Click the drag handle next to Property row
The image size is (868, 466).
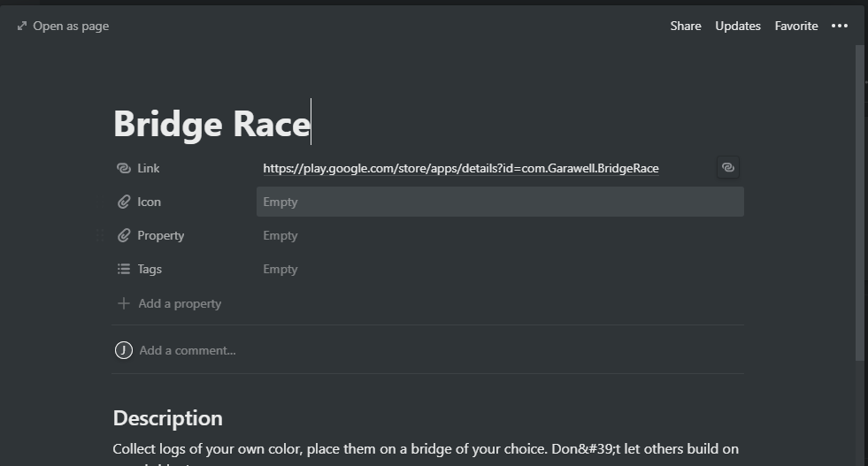tap(100, 236)
